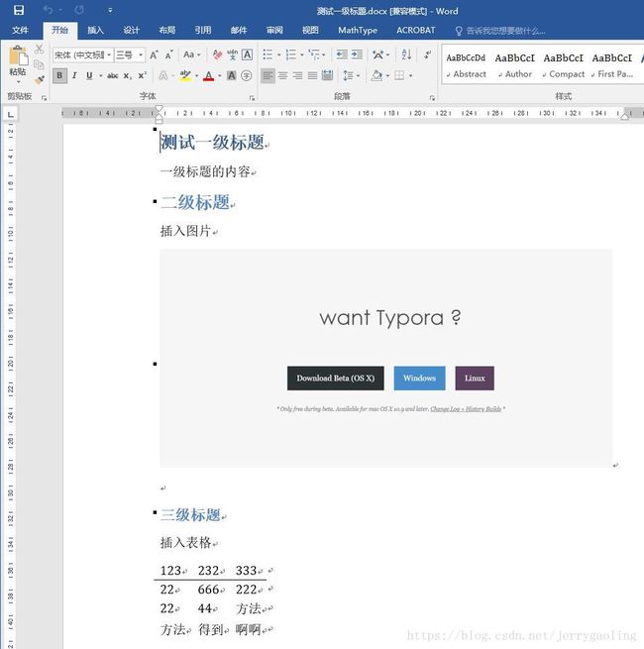The height and width of the screenshot is (649, 644).
Task: Open the 文件 tab
Action: [x=20, y=30]
